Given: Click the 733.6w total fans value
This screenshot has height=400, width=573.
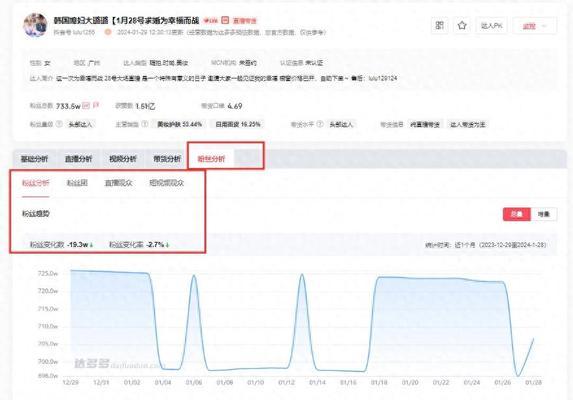Looking at the screenshot, I should [68, 106].
